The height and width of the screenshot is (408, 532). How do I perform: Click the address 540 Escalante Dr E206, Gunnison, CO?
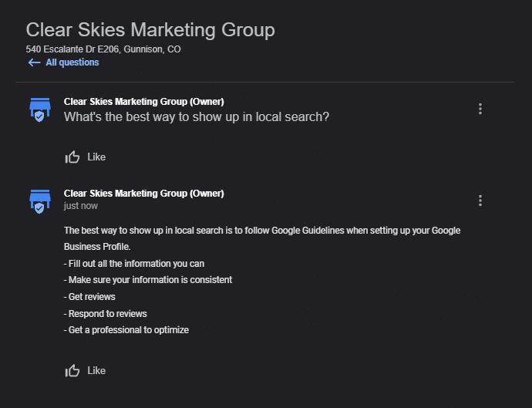[x=103, y=49]
